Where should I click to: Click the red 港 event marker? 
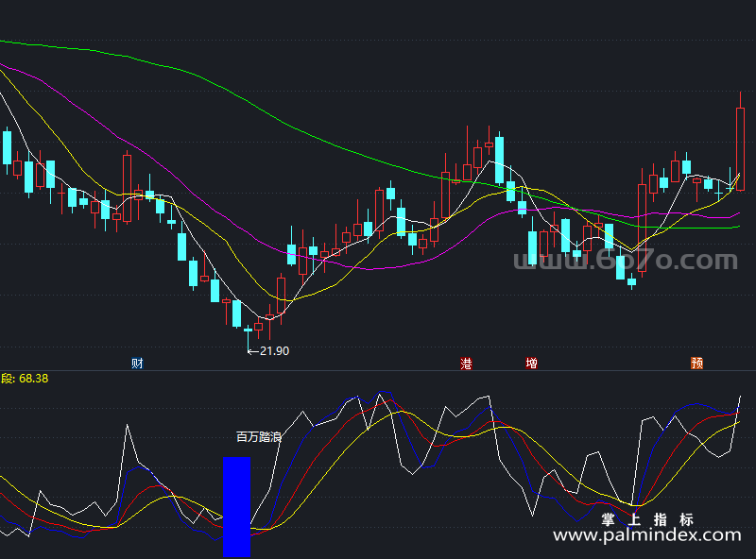coord(466,364)
